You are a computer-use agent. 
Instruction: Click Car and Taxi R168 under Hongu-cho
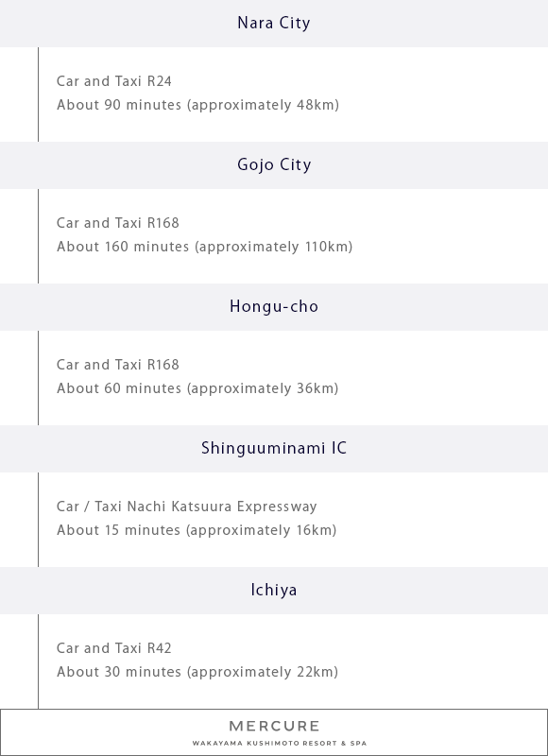coord(118,365)
